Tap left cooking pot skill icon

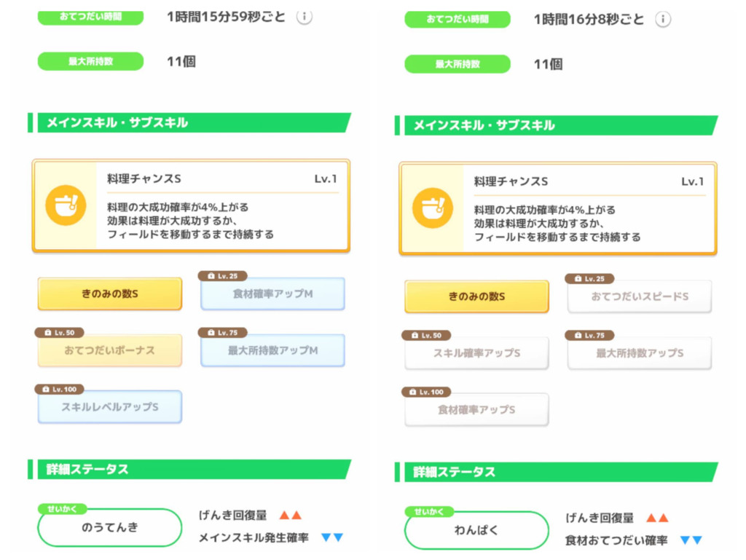pyautogui.click(x=66, y=205)
